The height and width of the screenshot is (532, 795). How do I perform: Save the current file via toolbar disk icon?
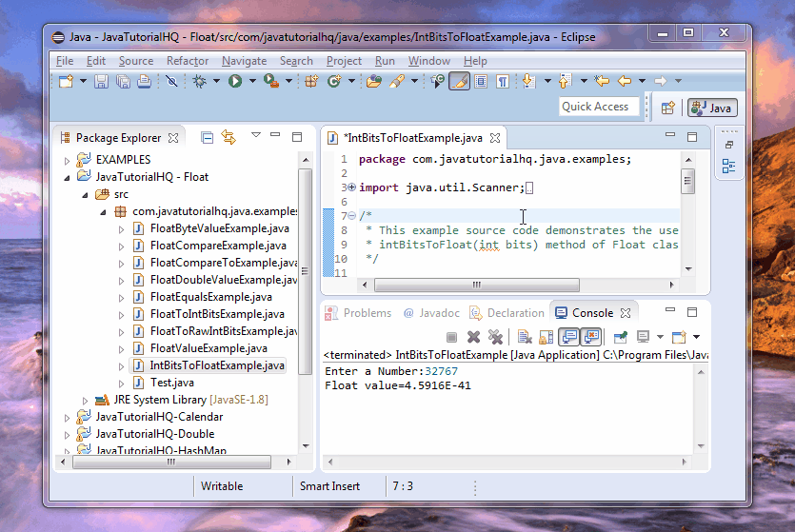coord(101,81)
